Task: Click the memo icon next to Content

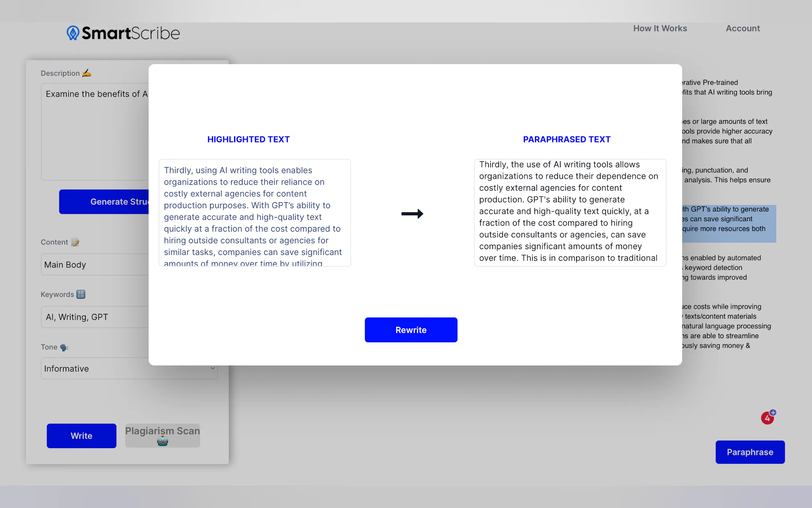Action: (x=75, y=242)
